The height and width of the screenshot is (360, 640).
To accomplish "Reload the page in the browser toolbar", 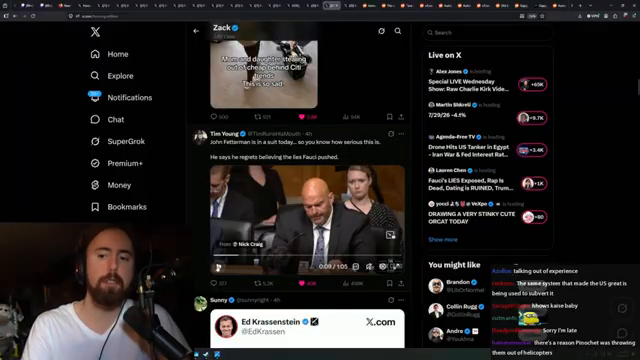I will 33,16.
